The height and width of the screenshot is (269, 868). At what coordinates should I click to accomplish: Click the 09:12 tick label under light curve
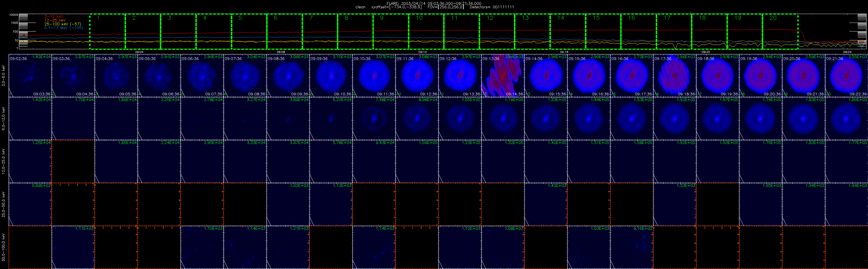point(423,52)
